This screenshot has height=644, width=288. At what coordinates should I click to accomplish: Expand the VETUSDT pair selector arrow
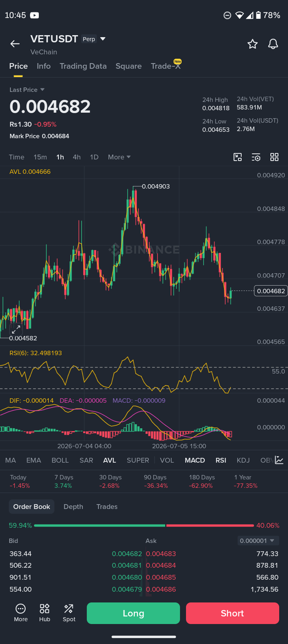(x=103, y=39)
